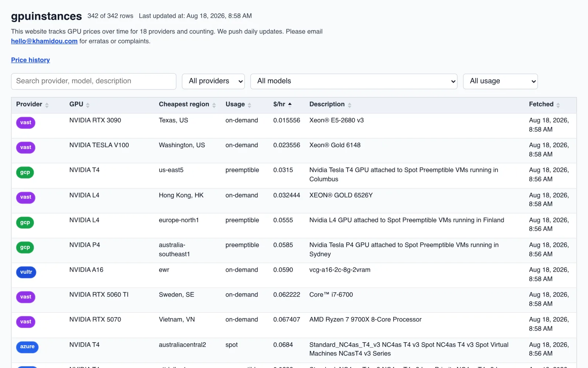The image size is (588, 368).
Task: Click the Vietnam, VN region cell
Action: coord(177,320)
